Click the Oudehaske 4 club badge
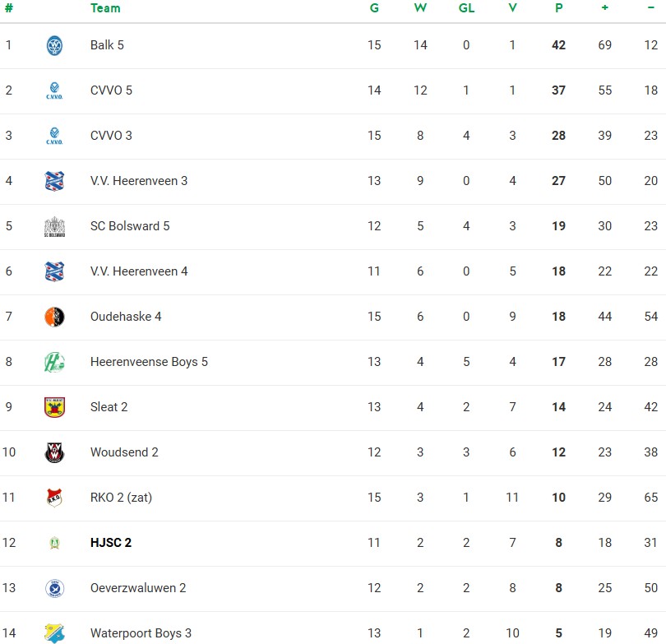666x644 pixels. pyautogui.click(x=54, y=317)
